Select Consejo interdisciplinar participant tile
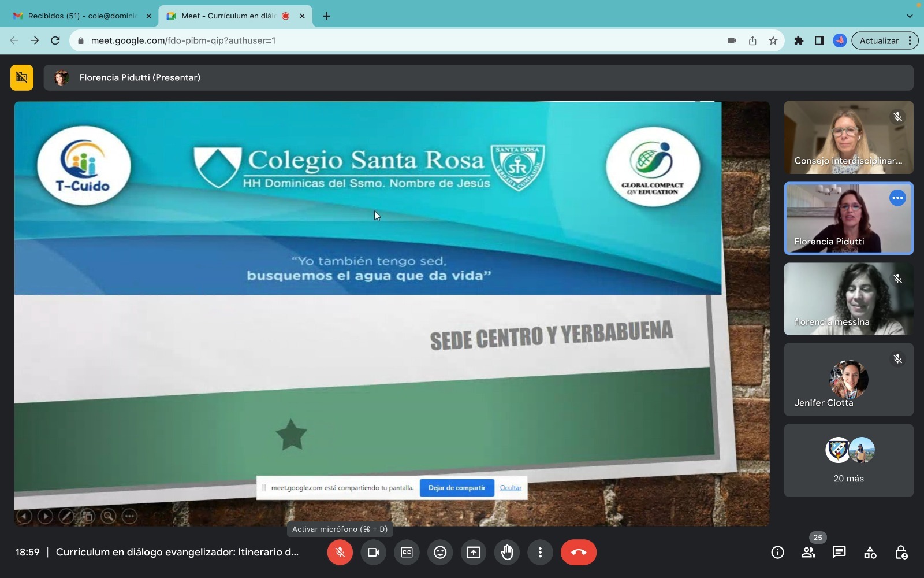The height and width of the screenshot is (578, 924). coord(848,138)
